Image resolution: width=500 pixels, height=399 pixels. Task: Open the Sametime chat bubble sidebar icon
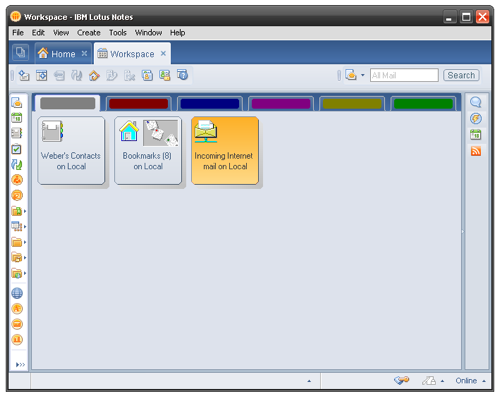(x=476, y=102)
